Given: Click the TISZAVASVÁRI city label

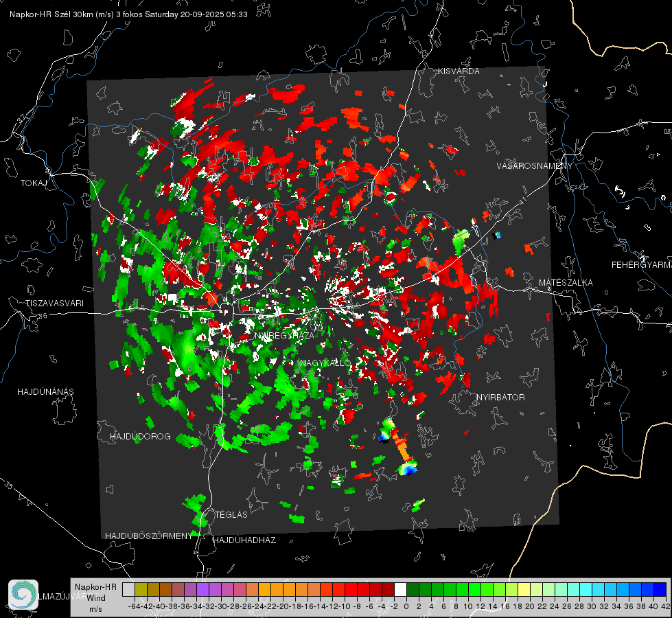Looking at the screenshot, I should (x=54, y=304).
